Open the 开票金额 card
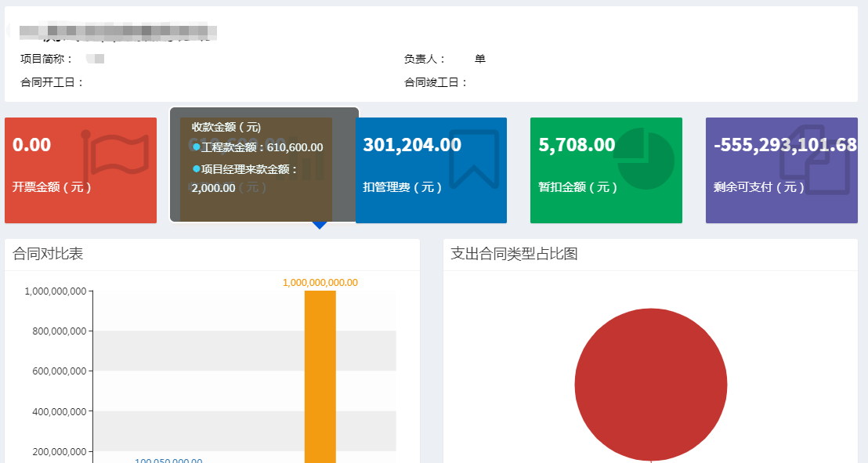 [81, 170]
